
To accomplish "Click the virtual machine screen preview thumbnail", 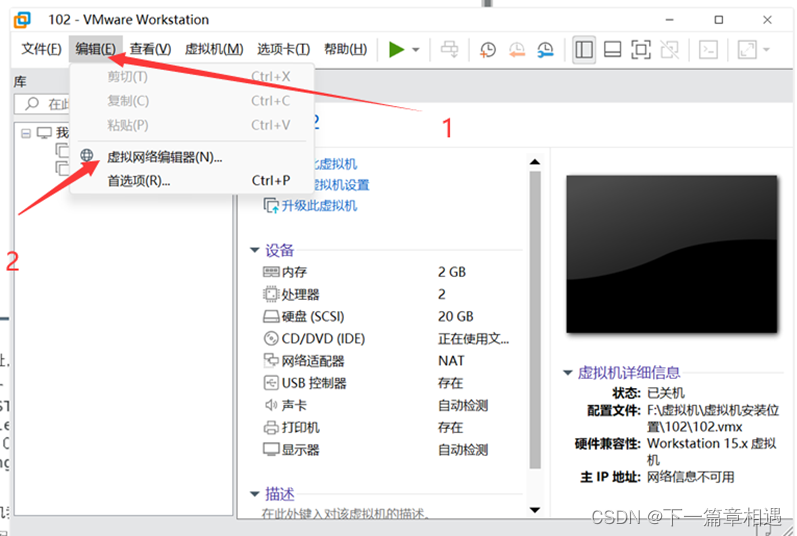I will coord(671,254).
